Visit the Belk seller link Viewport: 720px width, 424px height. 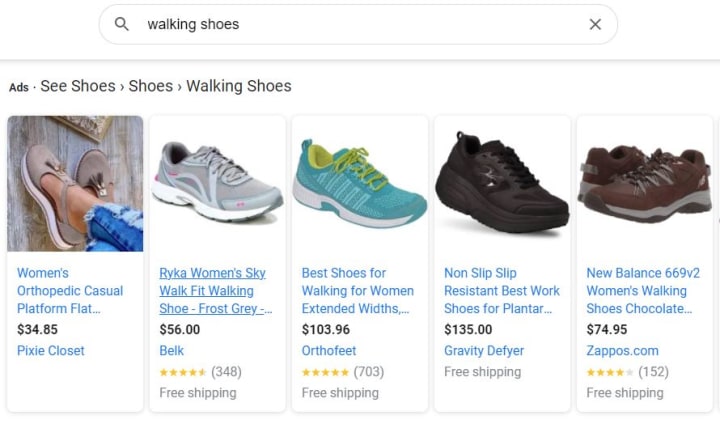pos(172,351)
